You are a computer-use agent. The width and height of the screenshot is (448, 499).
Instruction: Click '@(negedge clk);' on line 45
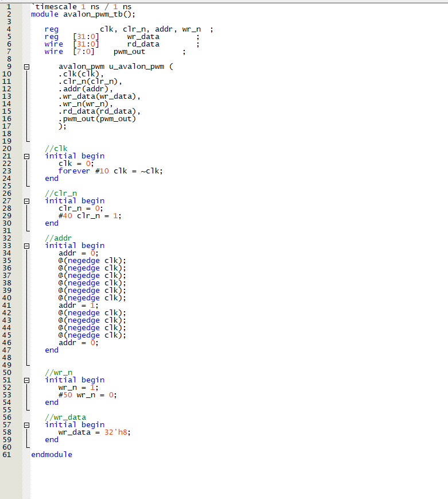pyautogui.click(x=92, y=335)
